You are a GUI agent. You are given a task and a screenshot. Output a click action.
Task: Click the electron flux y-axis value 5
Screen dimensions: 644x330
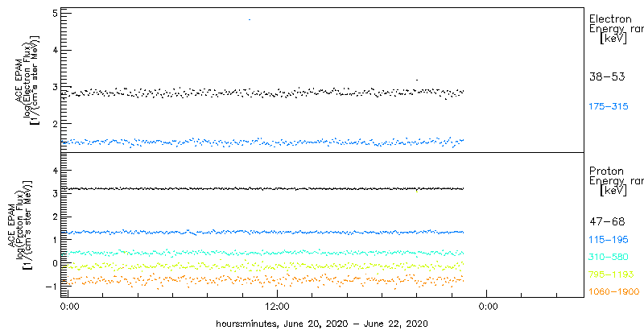[x=54, y=14]
